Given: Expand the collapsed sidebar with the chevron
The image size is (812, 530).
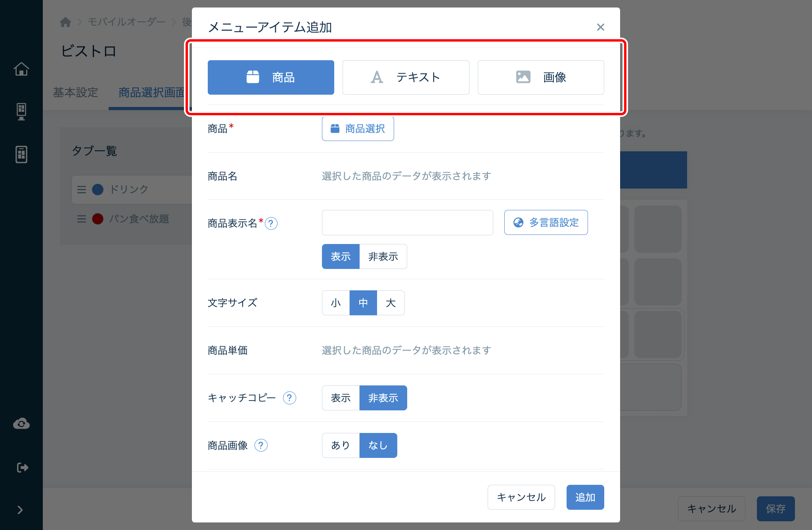Looking at the screenshot, I should (x=20, y=510).
